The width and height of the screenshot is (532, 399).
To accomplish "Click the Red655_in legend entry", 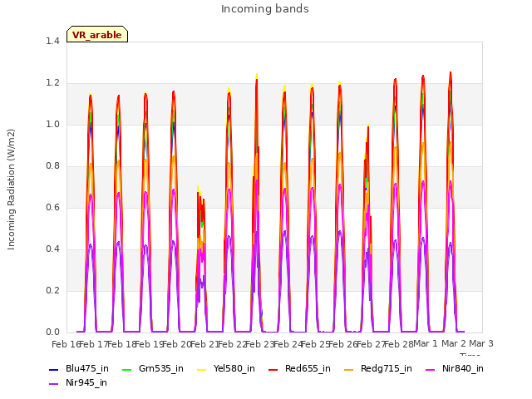I will coord(299,368).
